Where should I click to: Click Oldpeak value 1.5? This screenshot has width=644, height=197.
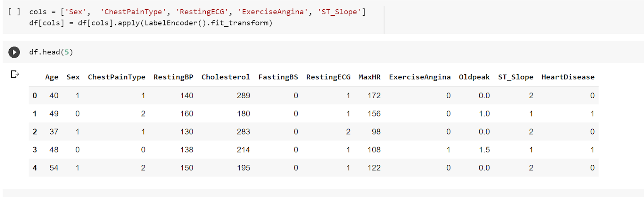[484, 150]
